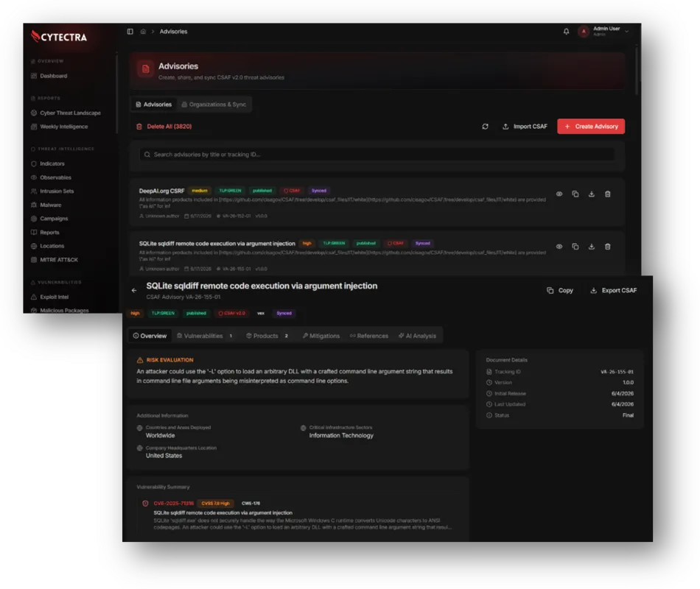
Task: Go to Indicators in sidebar
Action: (x=48, y=163)
